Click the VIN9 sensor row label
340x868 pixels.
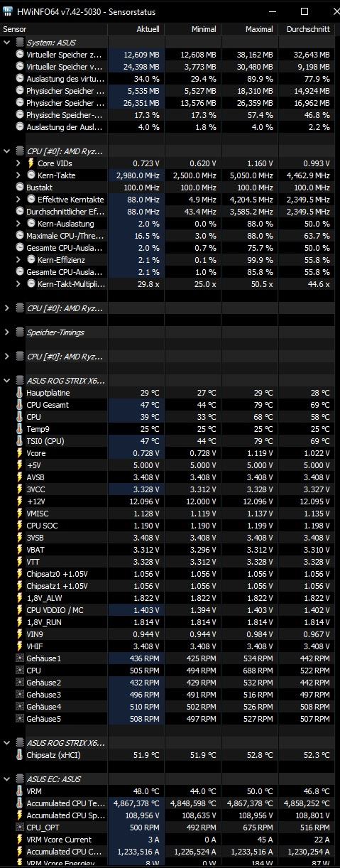point(36,634)
